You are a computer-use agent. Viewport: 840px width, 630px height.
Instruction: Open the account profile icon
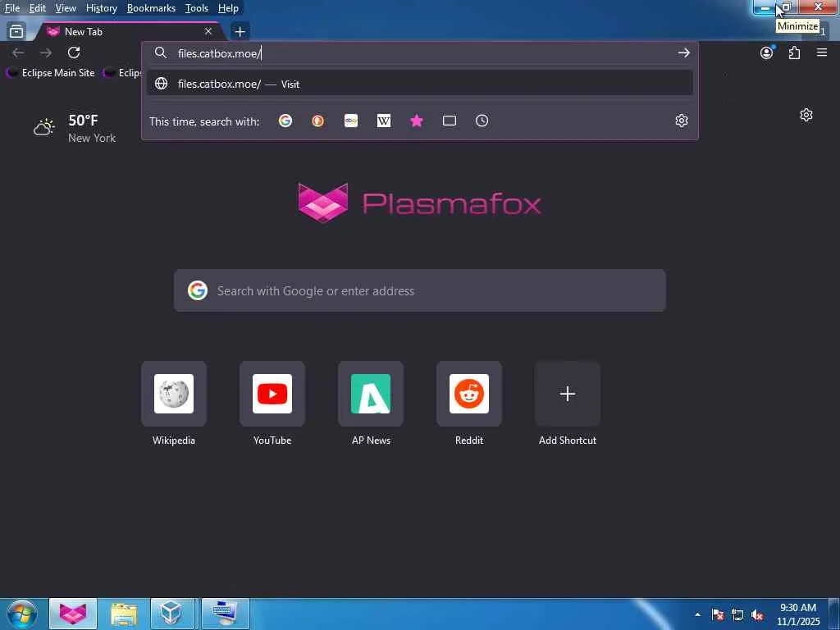point(767,52)
